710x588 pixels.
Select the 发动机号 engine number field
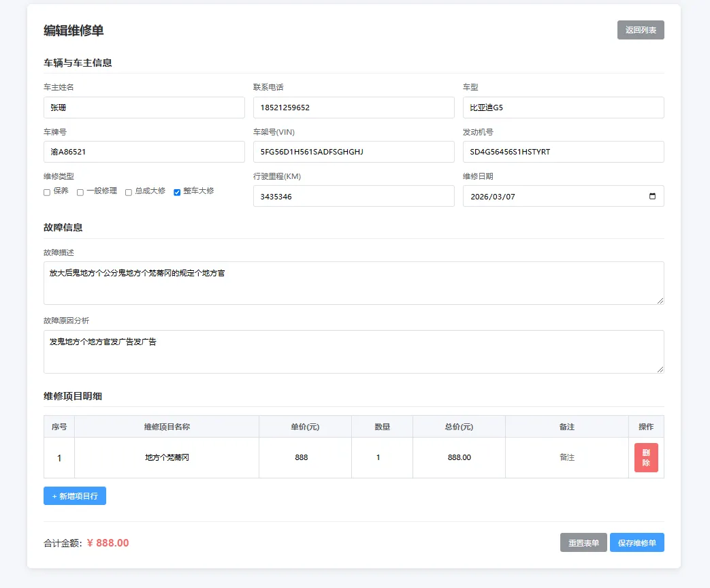click(x=563, y=151)
